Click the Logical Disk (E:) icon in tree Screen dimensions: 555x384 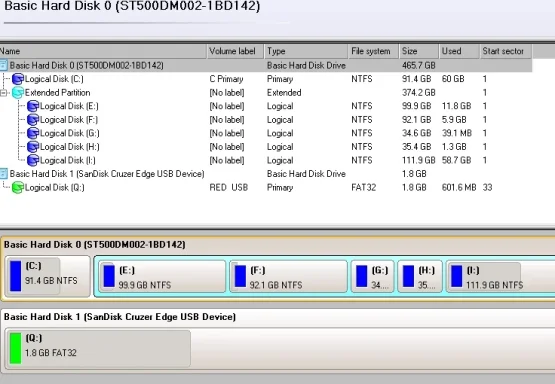click(33, 106)
